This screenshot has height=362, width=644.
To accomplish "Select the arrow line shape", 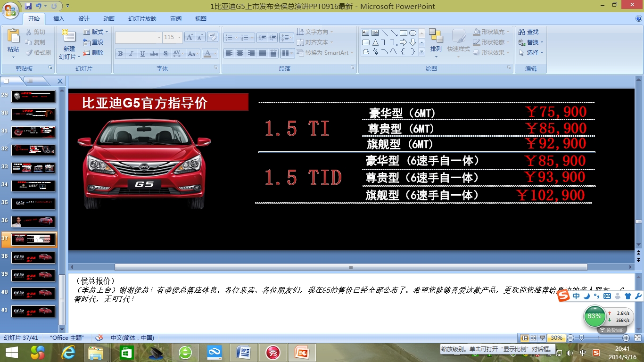I will coord(394,33).
